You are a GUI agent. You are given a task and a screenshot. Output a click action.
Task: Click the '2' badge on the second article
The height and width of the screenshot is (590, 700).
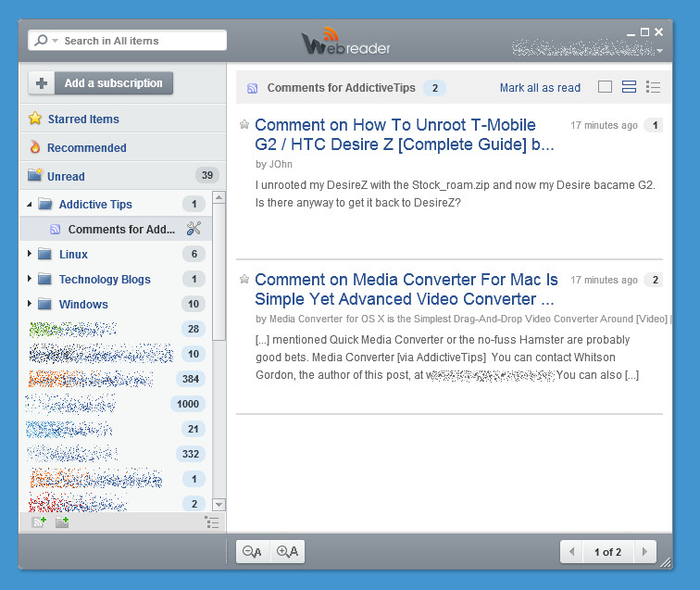pyautogui.click(x=655, y=280)
